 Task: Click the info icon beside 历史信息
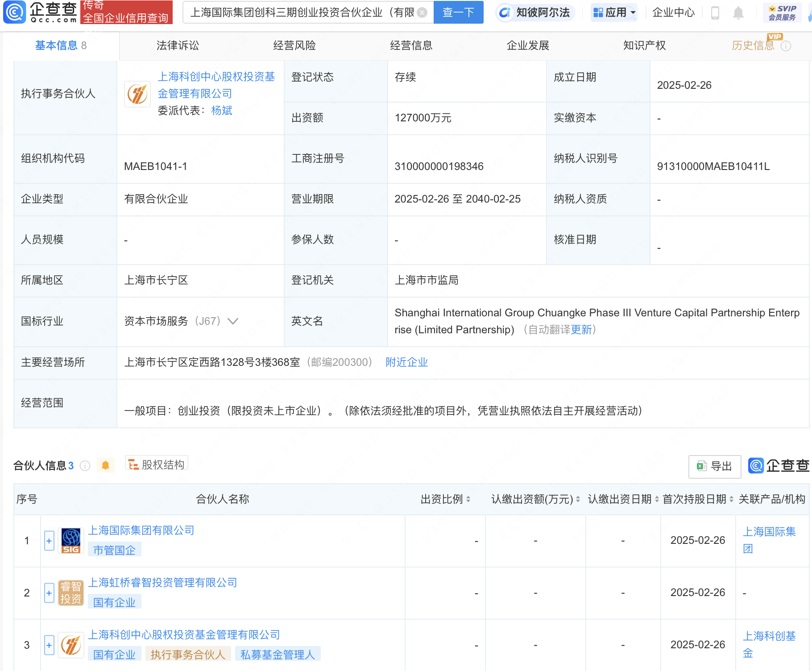(786, 46)
